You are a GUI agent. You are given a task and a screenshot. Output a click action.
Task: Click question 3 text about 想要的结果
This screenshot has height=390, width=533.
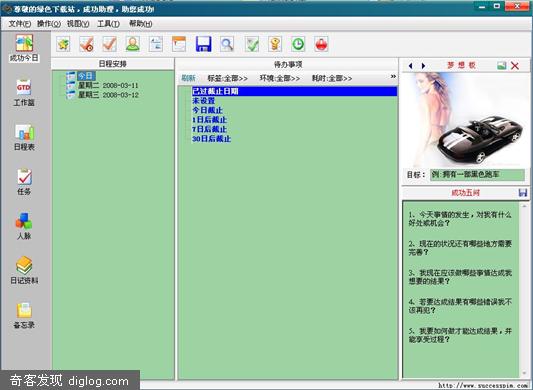tap(460, 277)
